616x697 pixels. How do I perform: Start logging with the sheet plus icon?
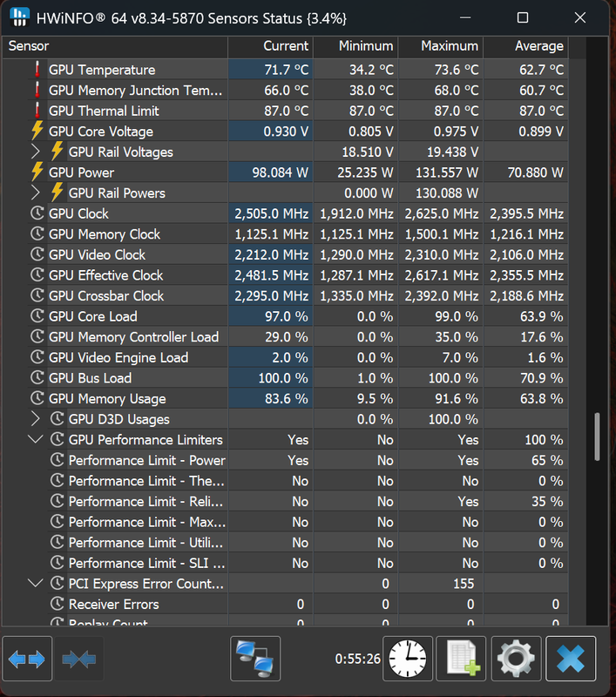(x=461, y=659)
